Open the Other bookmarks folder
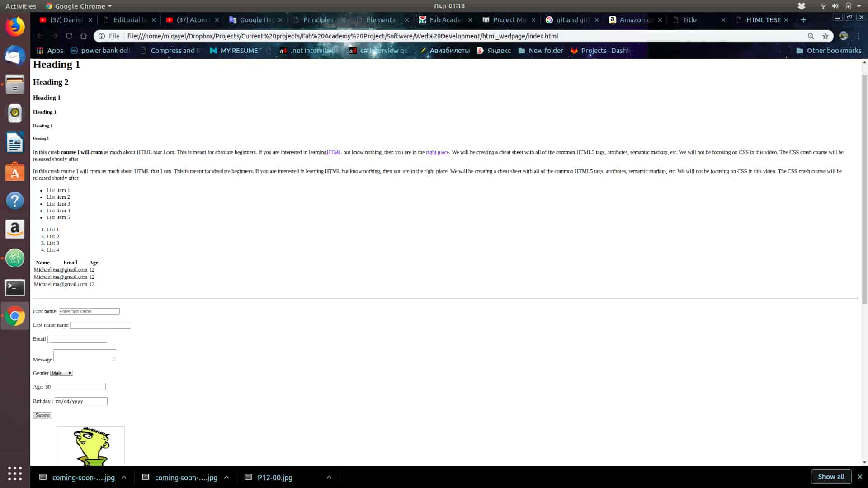The width and height of the screenshot is (868, 488). point(829,51)
